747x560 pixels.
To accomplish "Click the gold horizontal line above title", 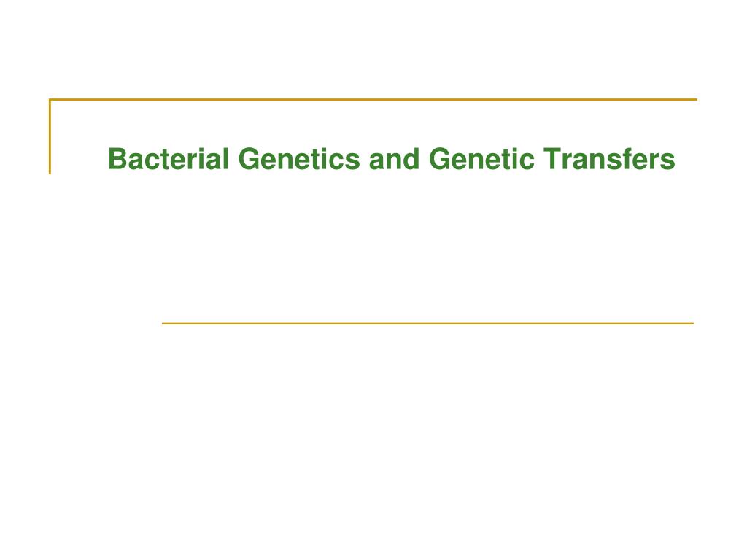I will click(x=373, y=99).
